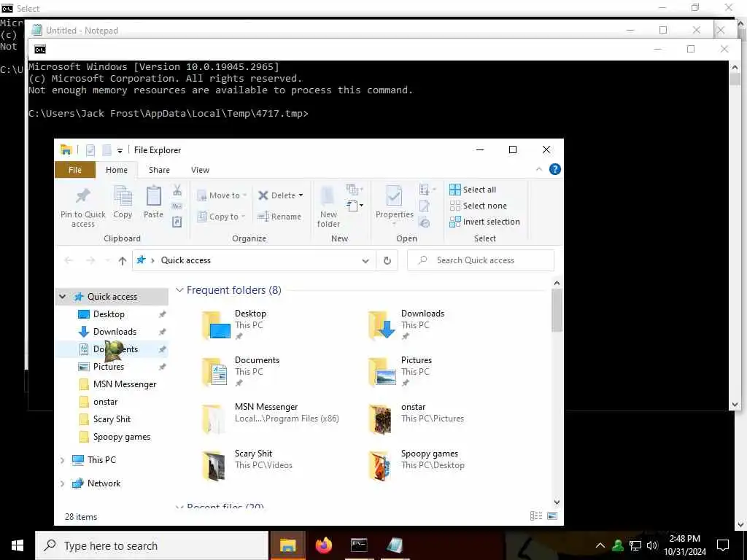Open the Delete dropdown arrow

click(301, 195)
